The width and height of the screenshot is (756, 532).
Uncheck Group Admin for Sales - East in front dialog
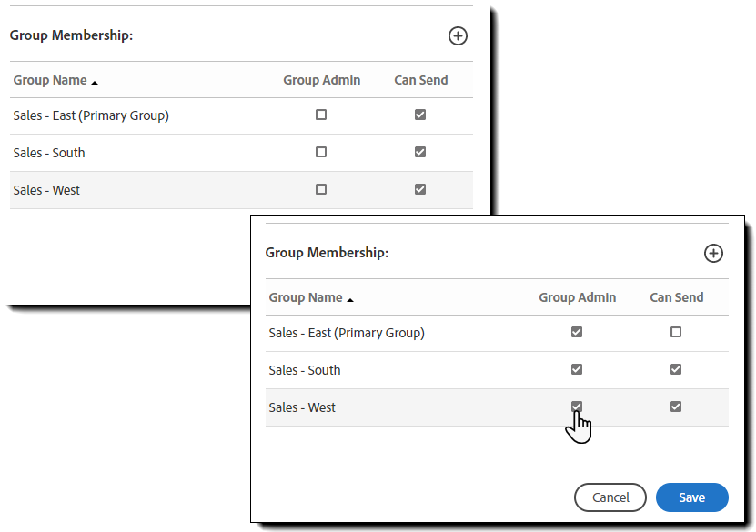coord(576,333)
